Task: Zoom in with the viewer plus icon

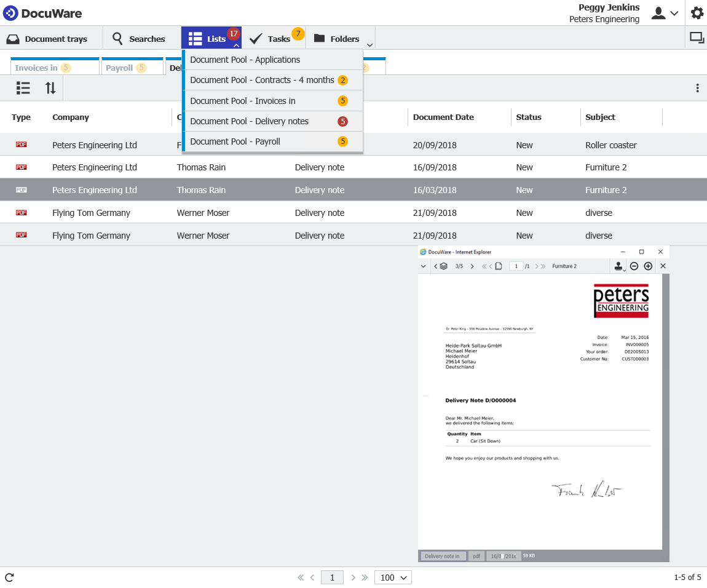Action: click(648, 266)
